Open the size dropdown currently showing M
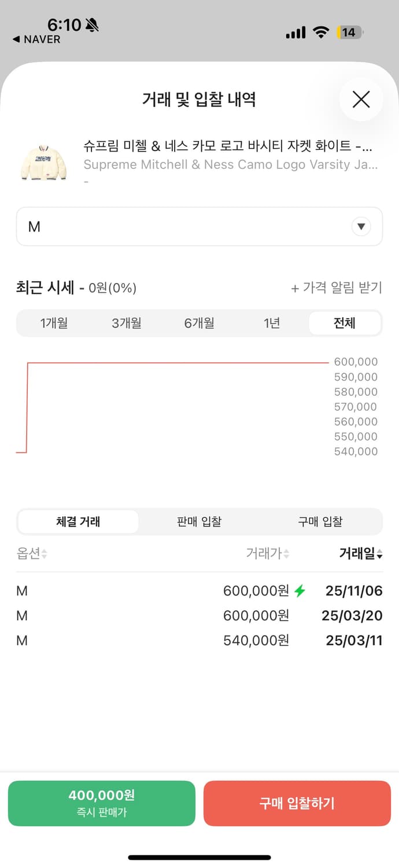The width and height of the screenshot is (399, 868). point(199,226)
